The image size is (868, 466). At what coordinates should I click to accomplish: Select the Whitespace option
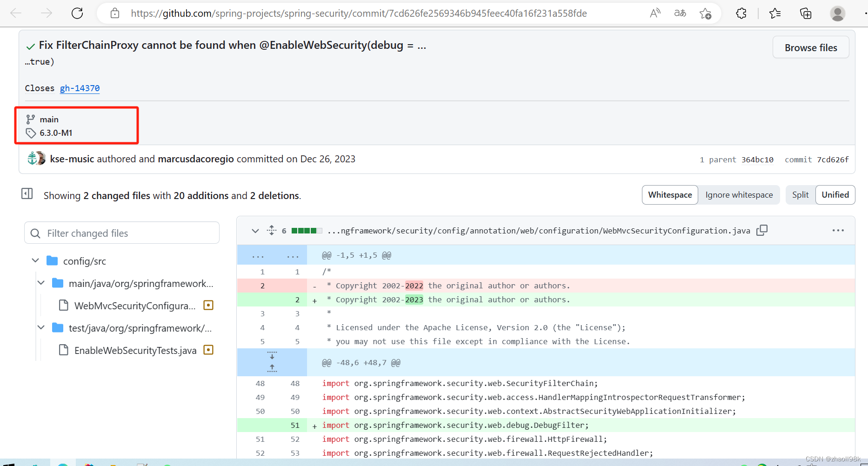(670, 195)
